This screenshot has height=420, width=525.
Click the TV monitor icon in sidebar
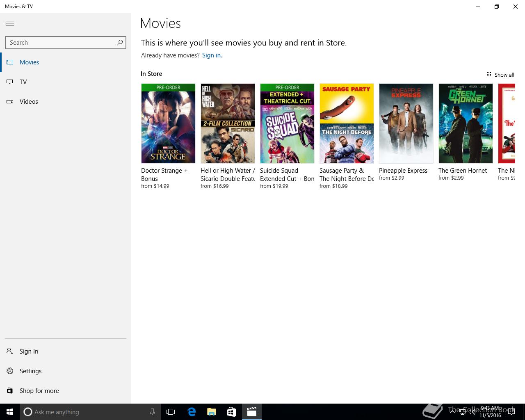(10, 82)
